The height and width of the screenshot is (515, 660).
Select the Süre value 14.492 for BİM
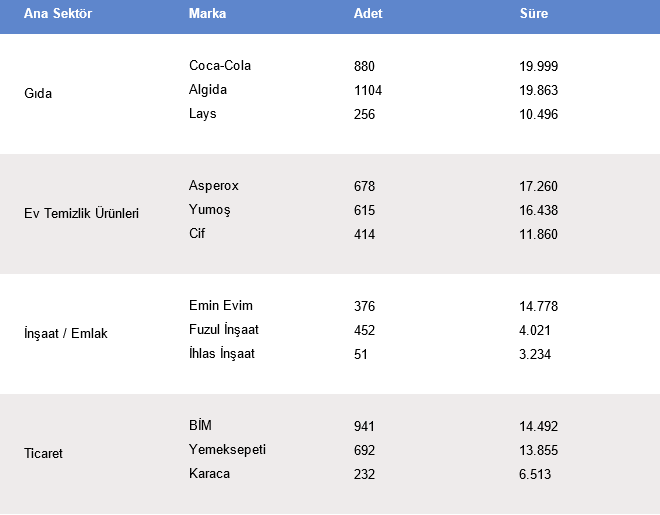(x=539, y=426)
